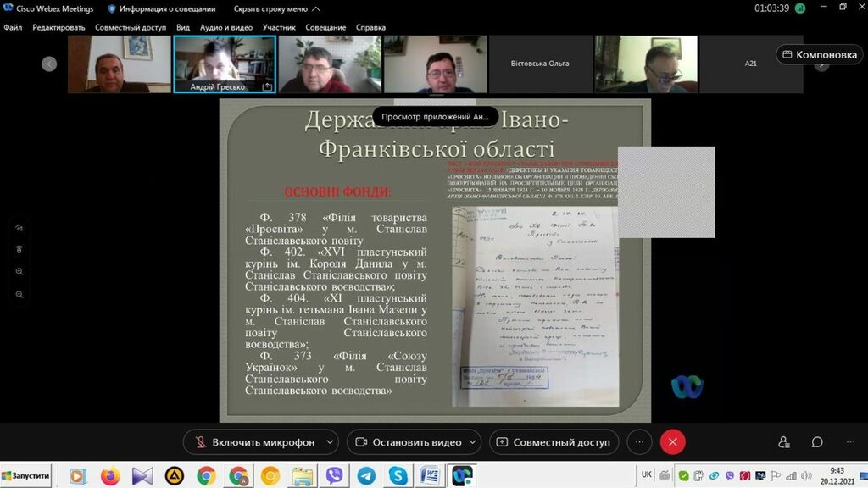
Task: Stop video with Остановить видео
Action: pos(408,442)
